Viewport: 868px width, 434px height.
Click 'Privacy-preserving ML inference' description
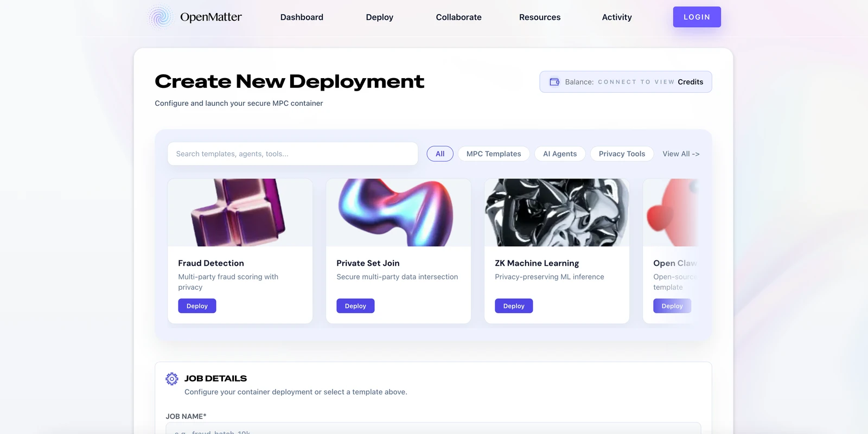pyautogui.click(x=550, y=277)
